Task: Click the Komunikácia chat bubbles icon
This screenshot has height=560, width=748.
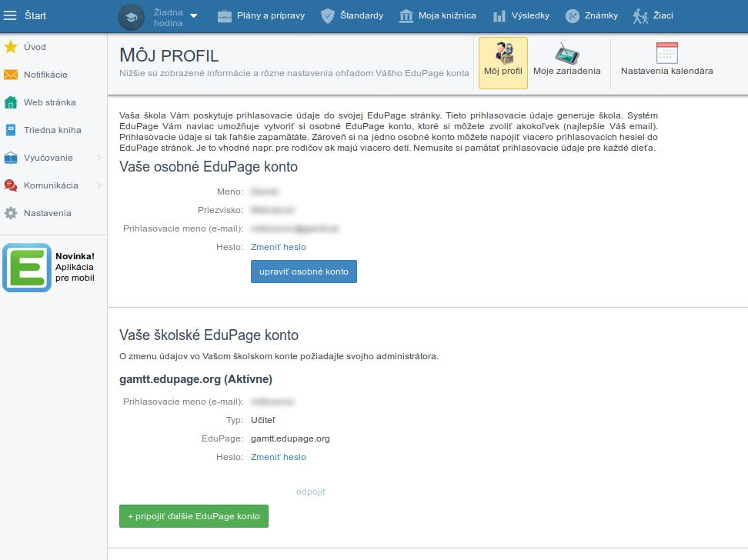Action: click(11, 185)
